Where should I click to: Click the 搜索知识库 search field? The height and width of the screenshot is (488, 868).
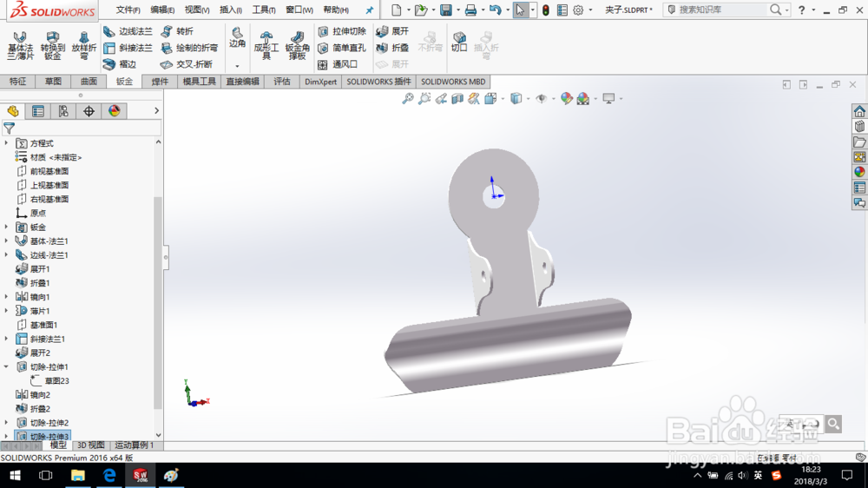[720, 10]
